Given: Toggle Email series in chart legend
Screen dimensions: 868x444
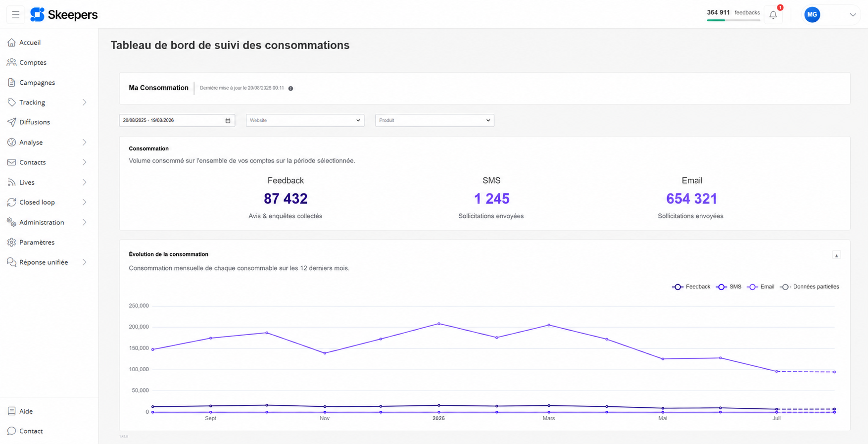Looking at the screenshot, I should click(761, 287).
